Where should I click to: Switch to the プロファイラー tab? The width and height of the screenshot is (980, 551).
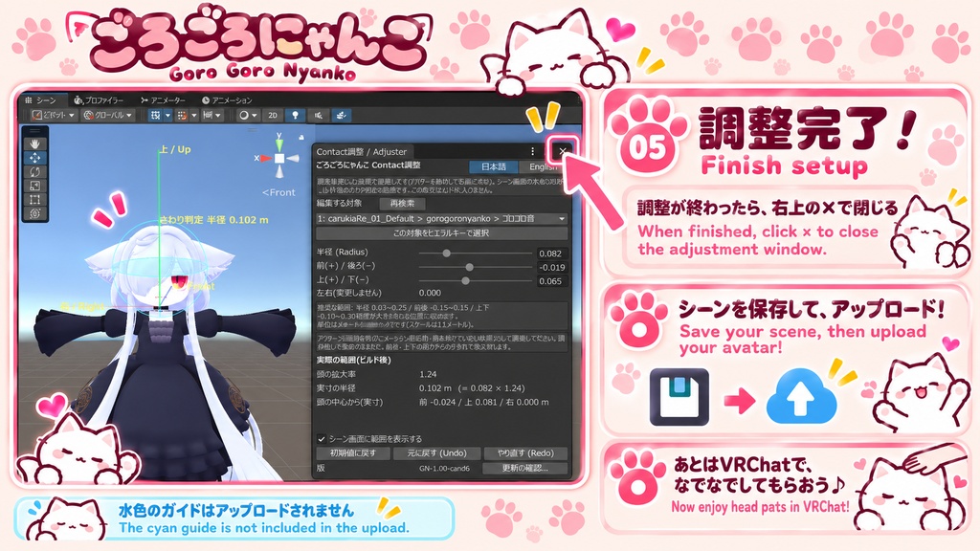[99, 99]
